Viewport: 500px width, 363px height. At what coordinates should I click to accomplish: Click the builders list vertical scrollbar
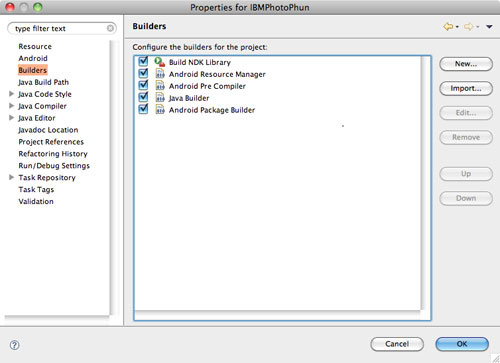pyautogui.click(x=425, y=183)
